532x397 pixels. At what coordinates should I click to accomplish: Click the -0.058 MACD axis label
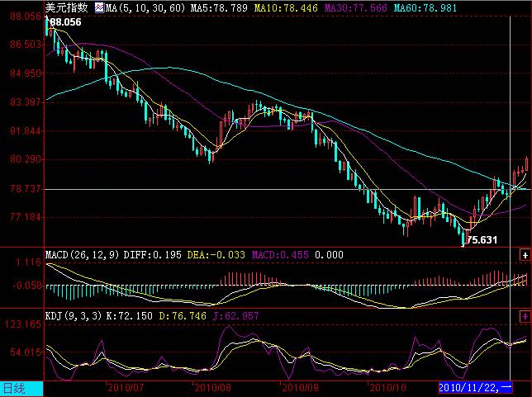pyautogui.click(x=26, y=286)
